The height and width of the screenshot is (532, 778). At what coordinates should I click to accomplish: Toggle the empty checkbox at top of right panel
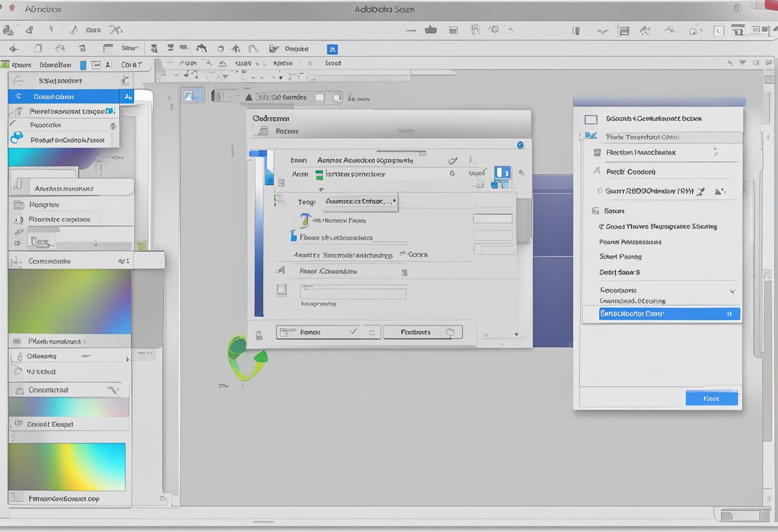591,120
